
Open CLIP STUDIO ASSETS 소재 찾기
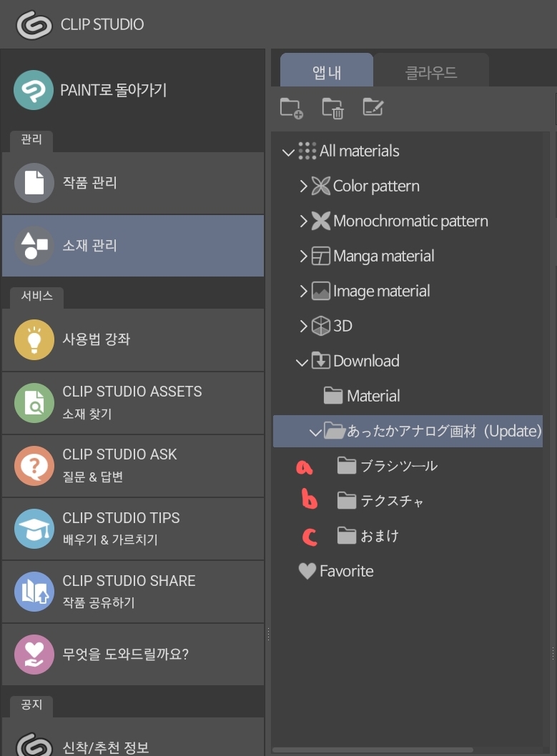pos(133,403)
